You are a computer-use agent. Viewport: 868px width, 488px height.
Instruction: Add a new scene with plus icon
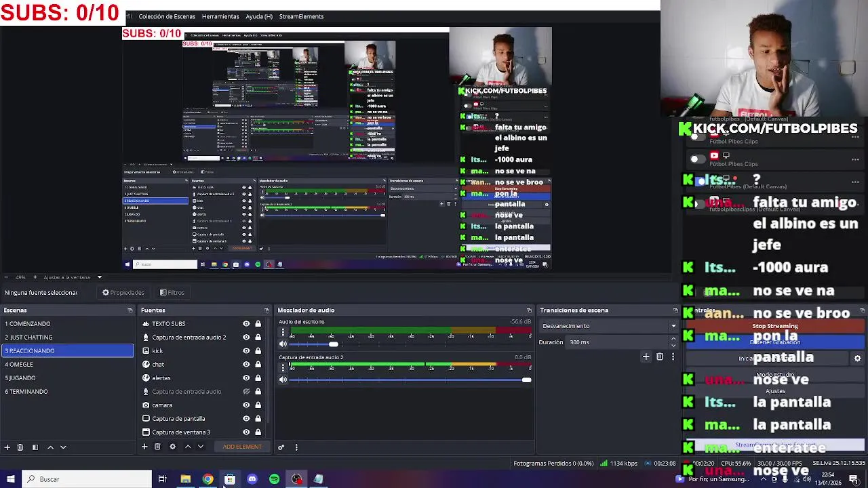tap(7, 447)
